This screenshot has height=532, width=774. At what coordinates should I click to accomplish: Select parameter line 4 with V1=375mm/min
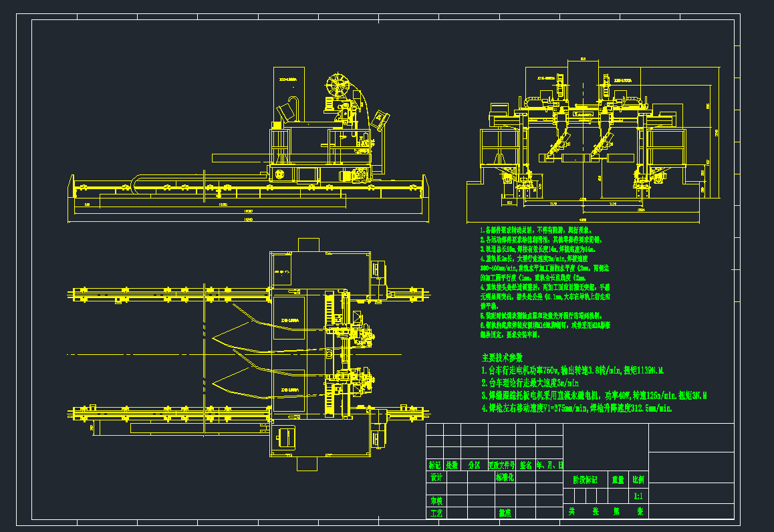tap(580, 407)
